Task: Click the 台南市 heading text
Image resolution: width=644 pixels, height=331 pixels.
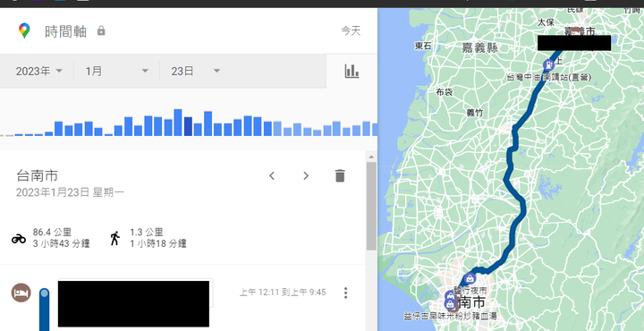Action: [37, 175]
